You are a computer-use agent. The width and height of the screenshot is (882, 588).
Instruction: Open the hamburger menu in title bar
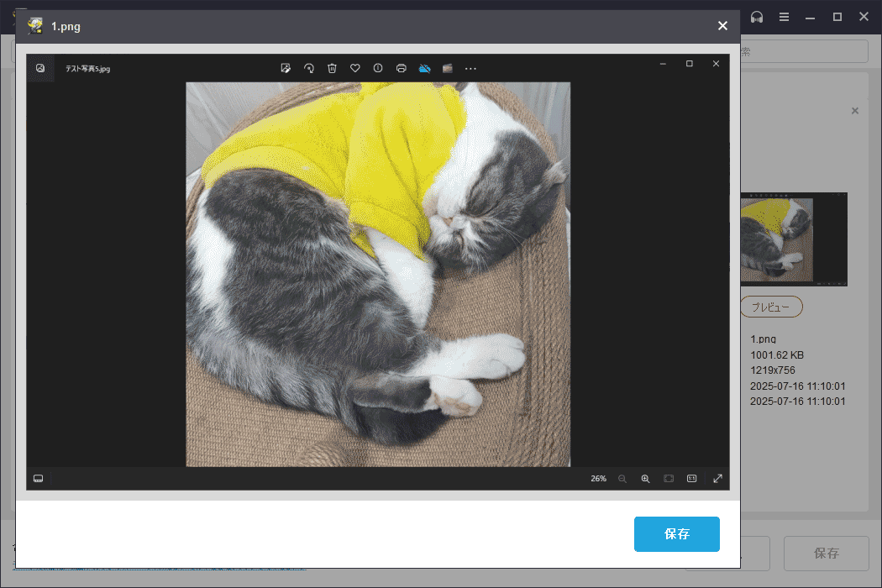783,17
